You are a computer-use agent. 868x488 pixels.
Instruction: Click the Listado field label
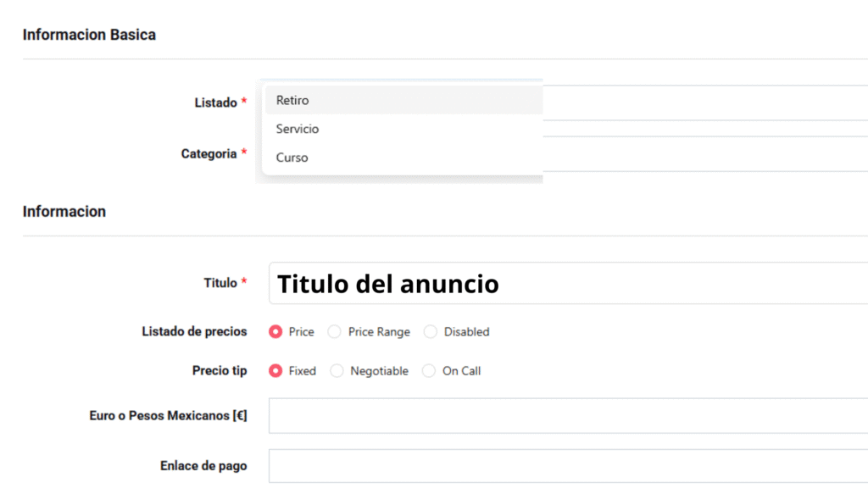tap(215, 103)
